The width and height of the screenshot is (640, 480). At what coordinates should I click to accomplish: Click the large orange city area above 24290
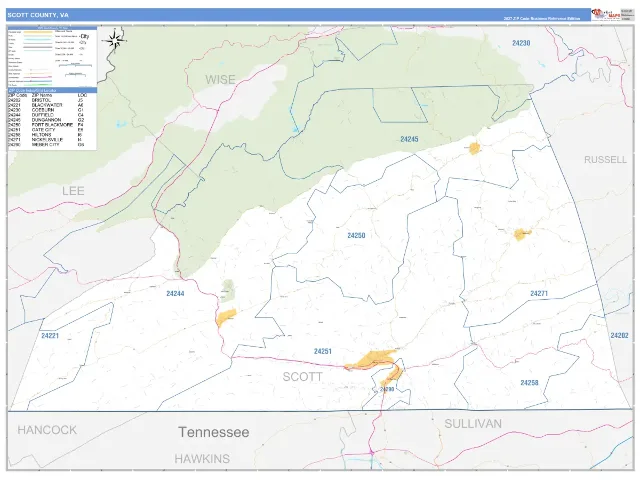click(370, 360)
